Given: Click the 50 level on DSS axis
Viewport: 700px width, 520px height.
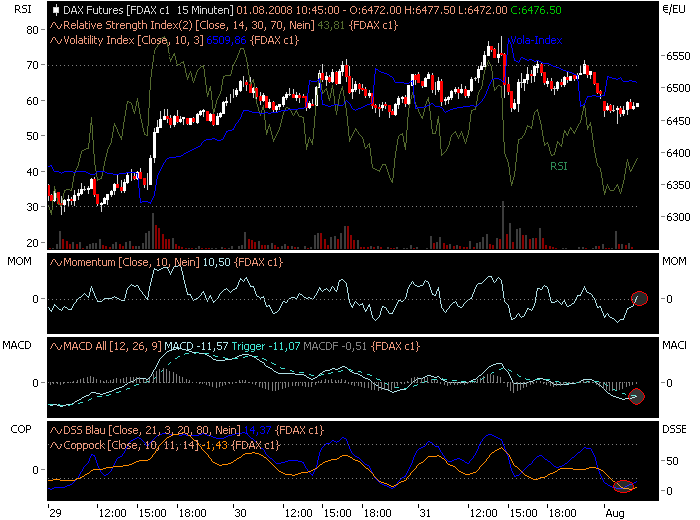Looking at the screenshot, I should [672, 461].
